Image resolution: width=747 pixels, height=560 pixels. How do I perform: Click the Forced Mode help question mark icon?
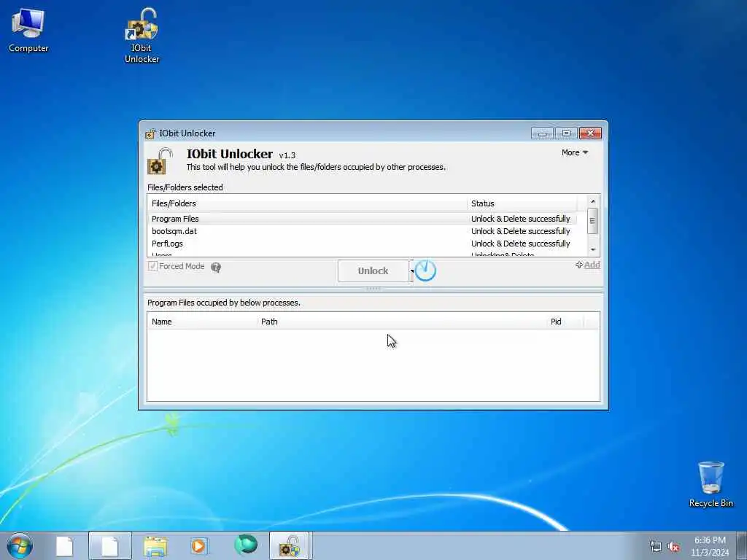[216, 267]
